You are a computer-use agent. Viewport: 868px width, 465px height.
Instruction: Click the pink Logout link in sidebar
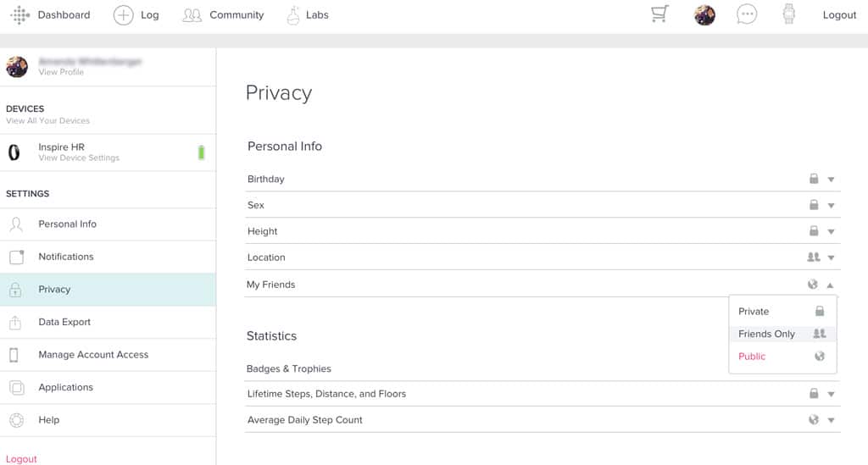click(x=21, y=459)
